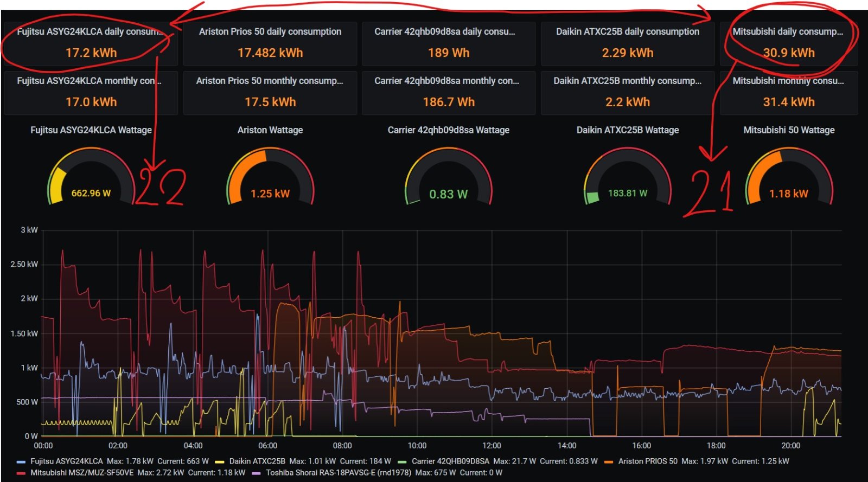Open Carrier 42qhb09d8sa daily consumption title
This screenshot has width=868, height=482.
click(445, 31)
